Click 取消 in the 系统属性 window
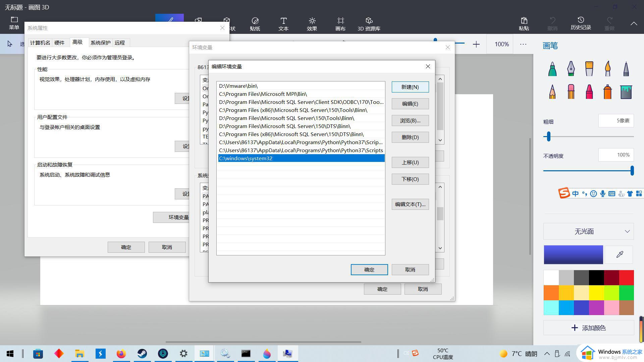This screenshot has width=644, height=362. [x=167, y=247]
